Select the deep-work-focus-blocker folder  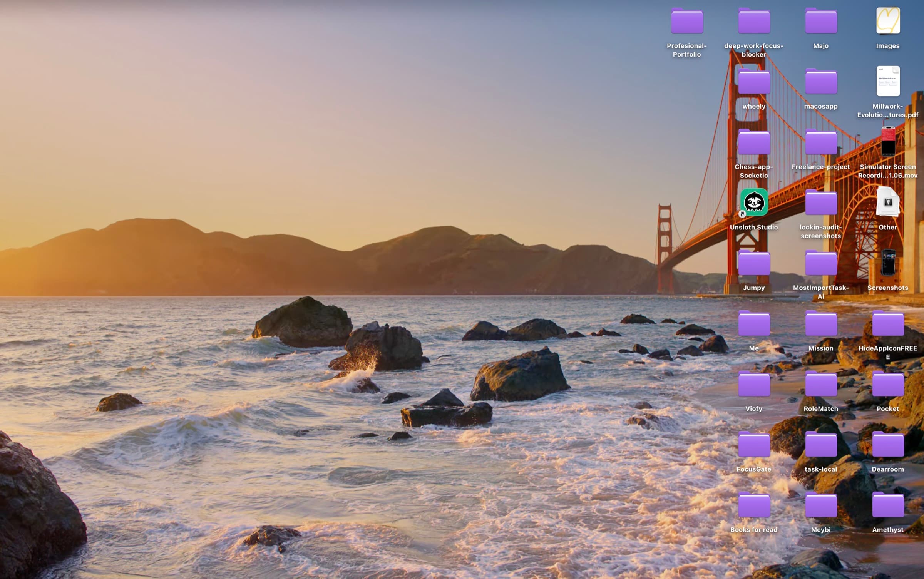754,21
